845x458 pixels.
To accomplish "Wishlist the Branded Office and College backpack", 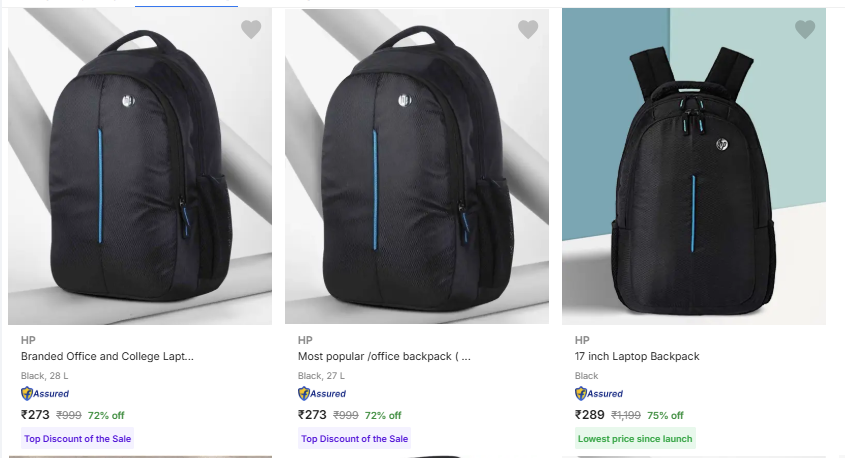I will 251,30.
